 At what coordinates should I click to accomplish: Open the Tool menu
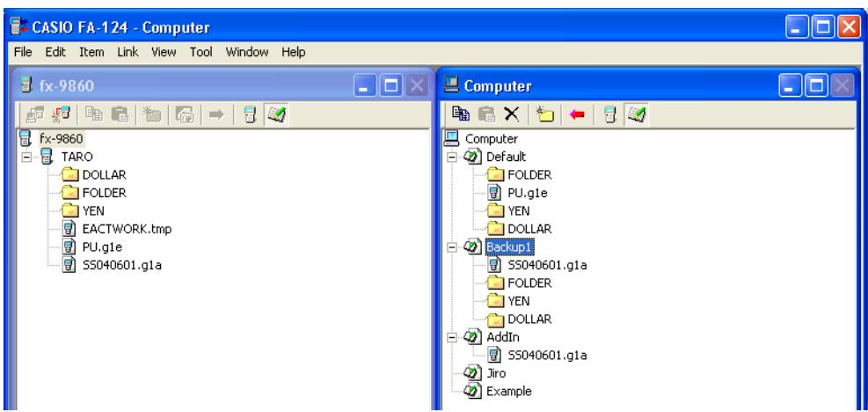(x=201, y=52)
